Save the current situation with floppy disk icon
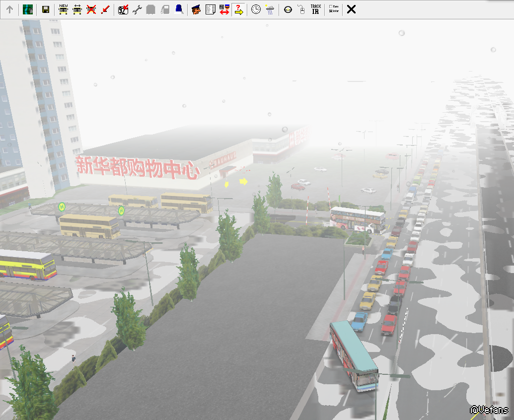The image size is (514, 420). (45, 9)
